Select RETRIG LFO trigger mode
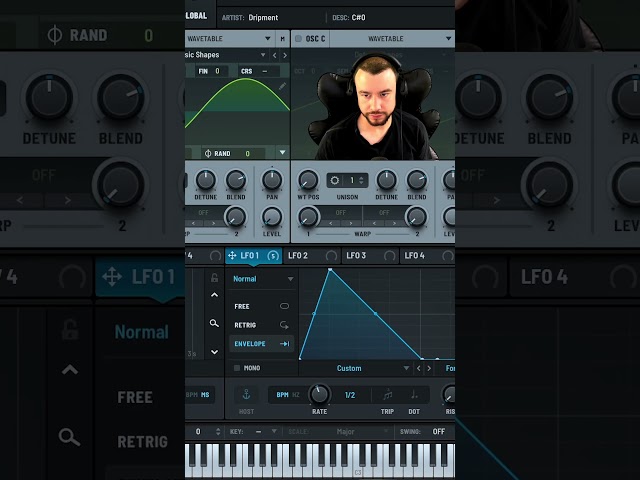The image size is (640, 480). pyautogui.click(x=262, y=325)
